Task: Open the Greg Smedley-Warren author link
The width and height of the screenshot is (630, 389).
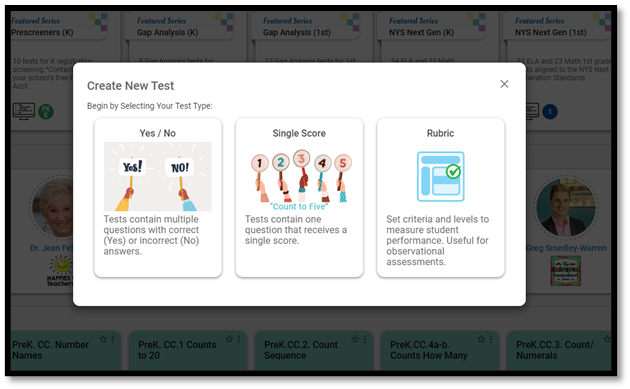Action: [566, 248]
